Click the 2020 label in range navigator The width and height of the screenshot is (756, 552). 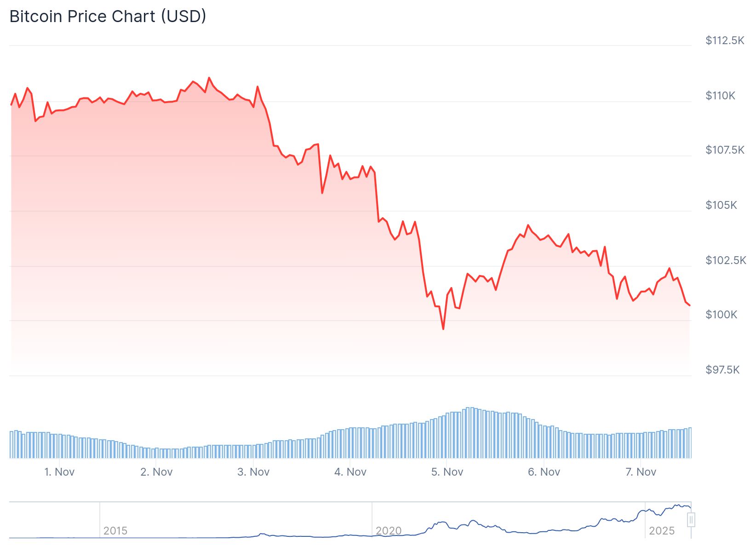(x=389, y=531)
